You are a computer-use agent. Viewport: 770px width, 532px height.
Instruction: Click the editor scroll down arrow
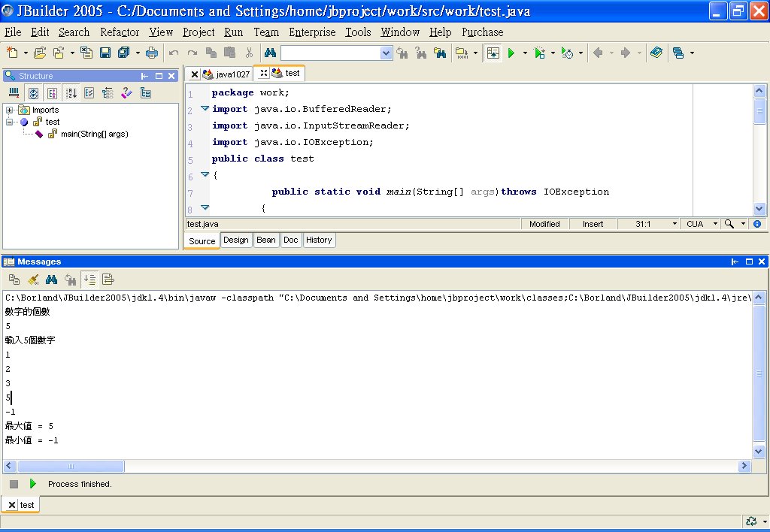click(x=759, y=209)
